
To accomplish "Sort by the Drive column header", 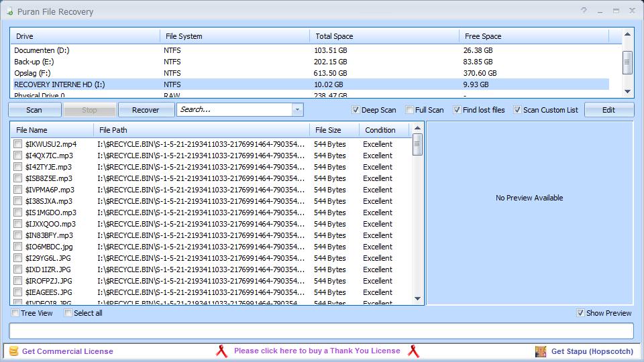I will 85,36.
